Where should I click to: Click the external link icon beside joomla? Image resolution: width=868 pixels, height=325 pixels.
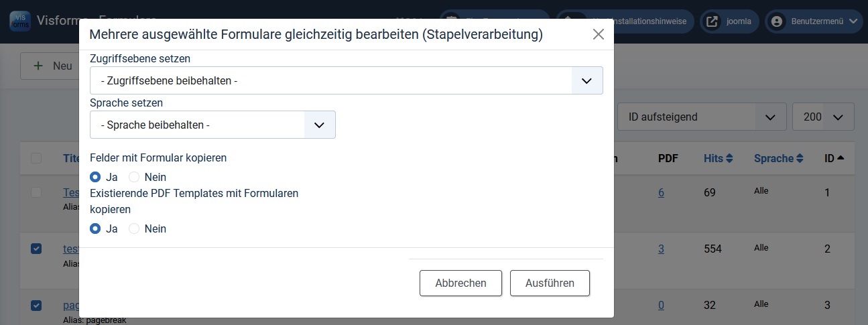[710, 21]
